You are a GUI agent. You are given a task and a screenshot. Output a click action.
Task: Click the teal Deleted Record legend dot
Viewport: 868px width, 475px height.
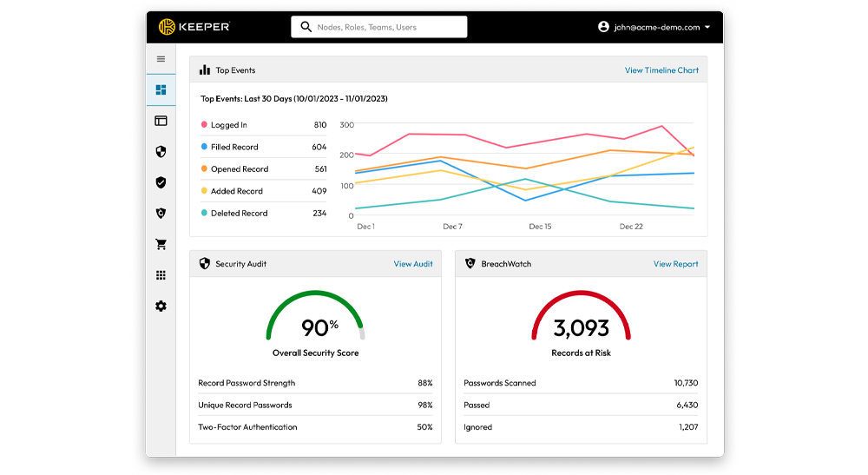pos(204,213)
